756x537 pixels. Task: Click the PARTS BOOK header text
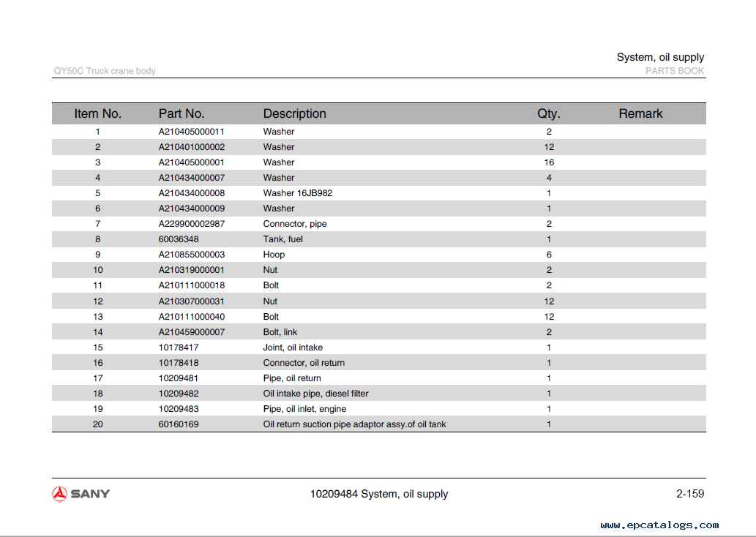(674, 71)
